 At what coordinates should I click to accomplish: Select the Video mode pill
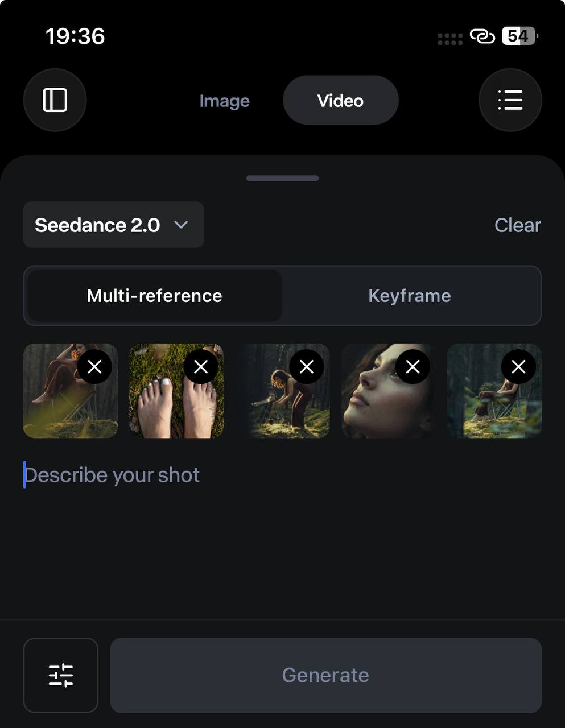[x=340, y=100]
